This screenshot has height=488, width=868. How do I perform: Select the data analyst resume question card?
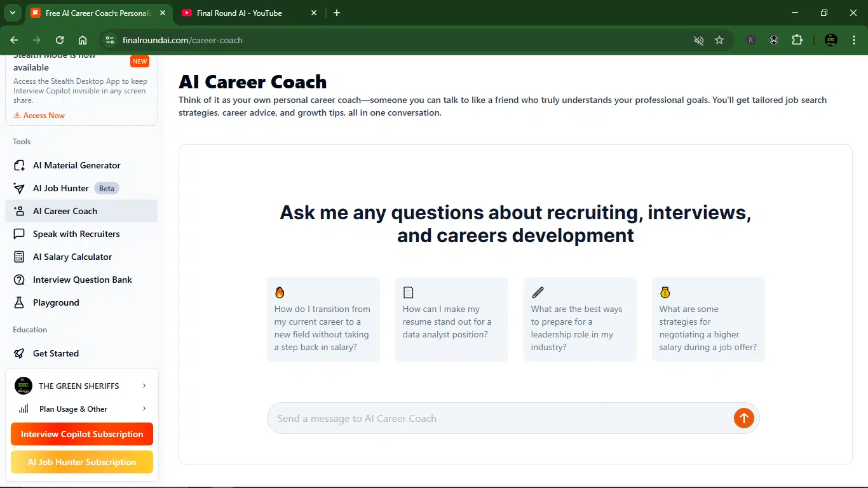click(452, 320)
